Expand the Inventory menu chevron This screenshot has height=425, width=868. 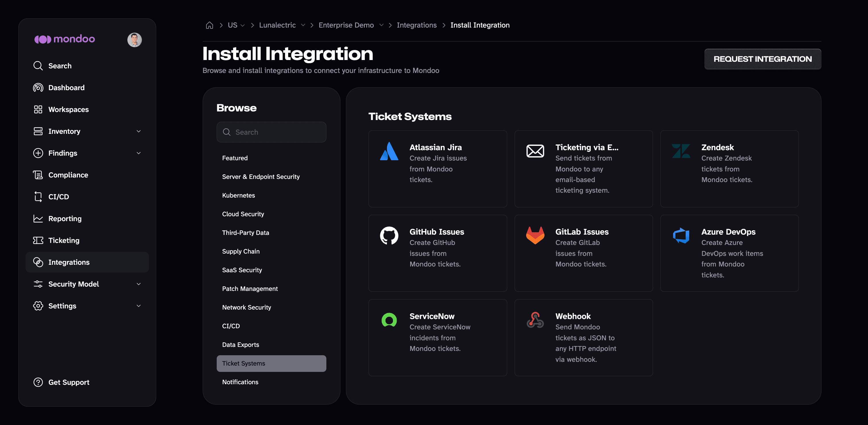(x=138, y=131)
